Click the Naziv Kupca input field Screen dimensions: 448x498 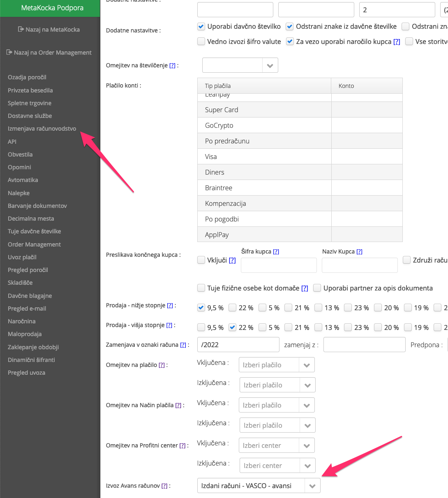coord(360,265)
